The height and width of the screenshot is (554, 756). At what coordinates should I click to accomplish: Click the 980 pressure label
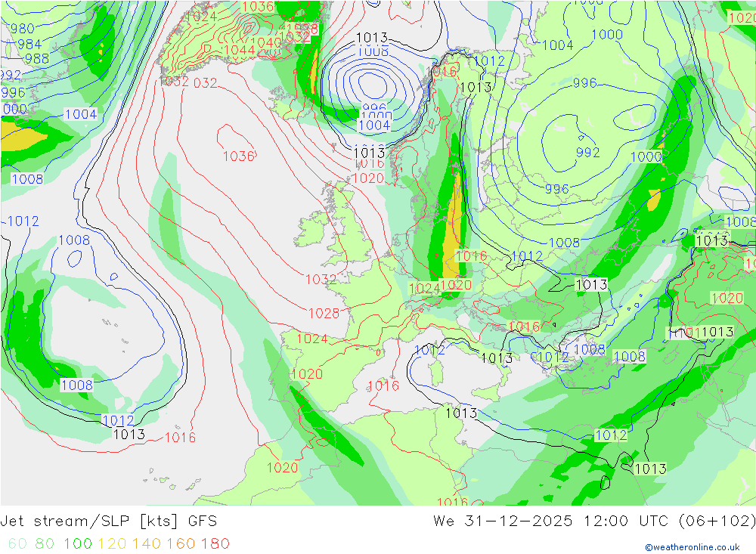(22, 29)
